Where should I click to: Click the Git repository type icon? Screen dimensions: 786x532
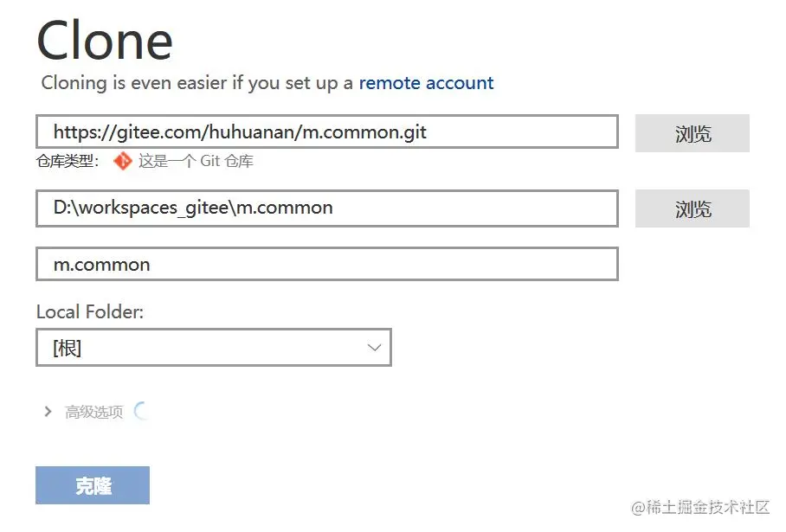click(122, 161)
